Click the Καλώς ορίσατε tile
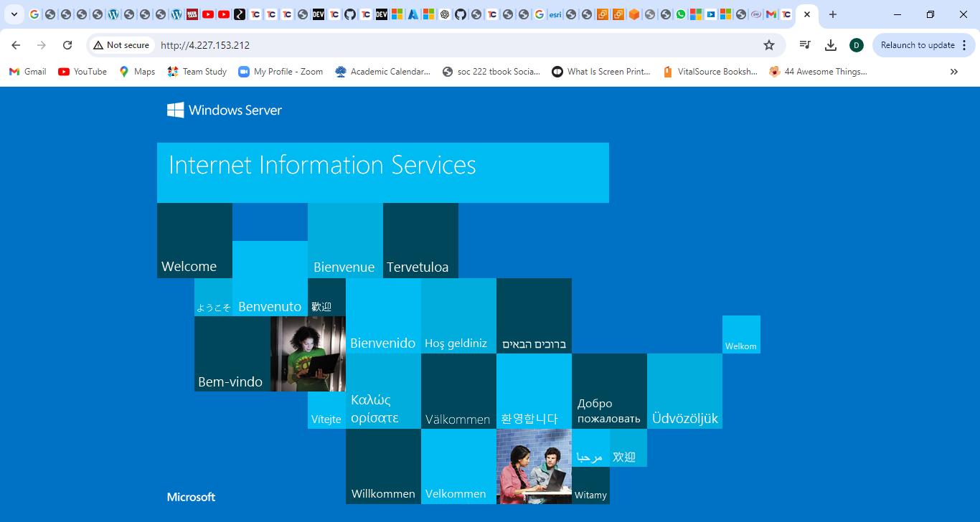Viewport: 980px width, 522px height. point(383,391)
